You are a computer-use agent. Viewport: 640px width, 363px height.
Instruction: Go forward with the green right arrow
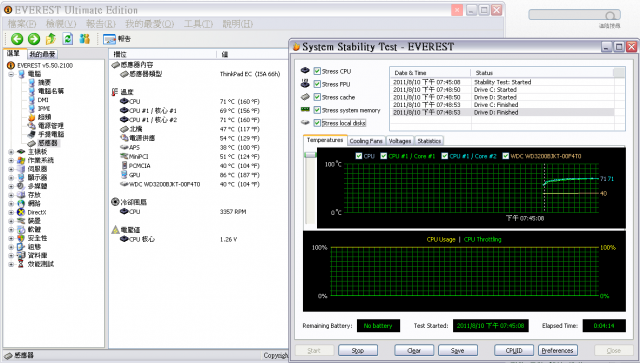pyautogui.click(x=34, y=39)
